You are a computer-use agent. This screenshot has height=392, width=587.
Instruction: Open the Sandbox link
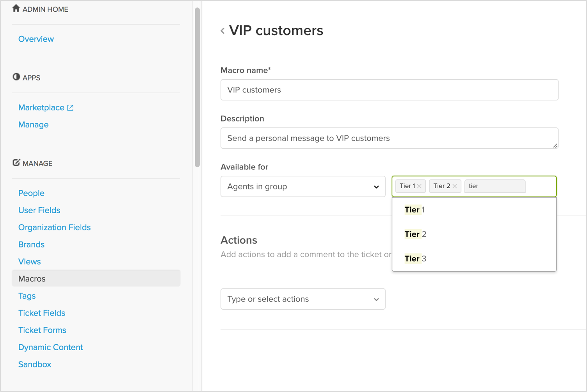[35, 364]
